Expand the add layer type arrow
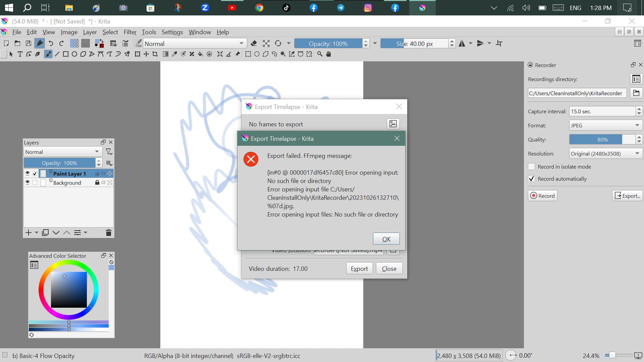The image size is (644, 362). click(37, 233)
